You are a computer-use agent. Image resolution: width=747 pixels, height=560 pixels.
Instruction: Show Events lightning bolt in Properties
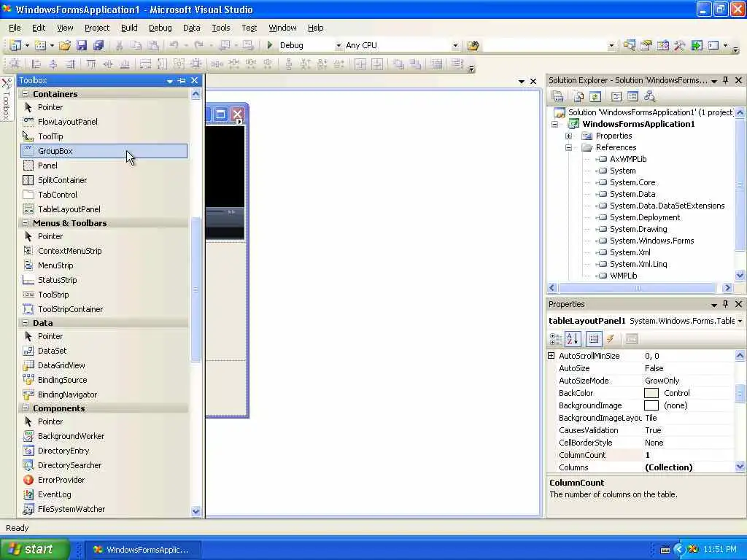tap(611, 339)
